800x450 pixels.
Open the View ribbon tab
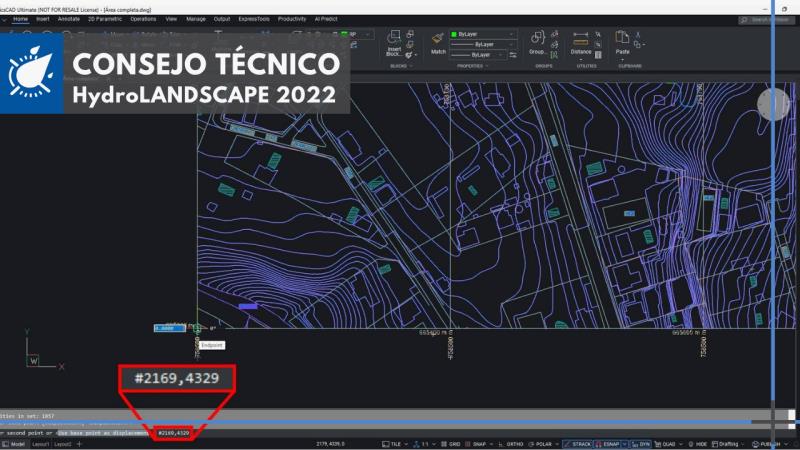click(171, 19)
